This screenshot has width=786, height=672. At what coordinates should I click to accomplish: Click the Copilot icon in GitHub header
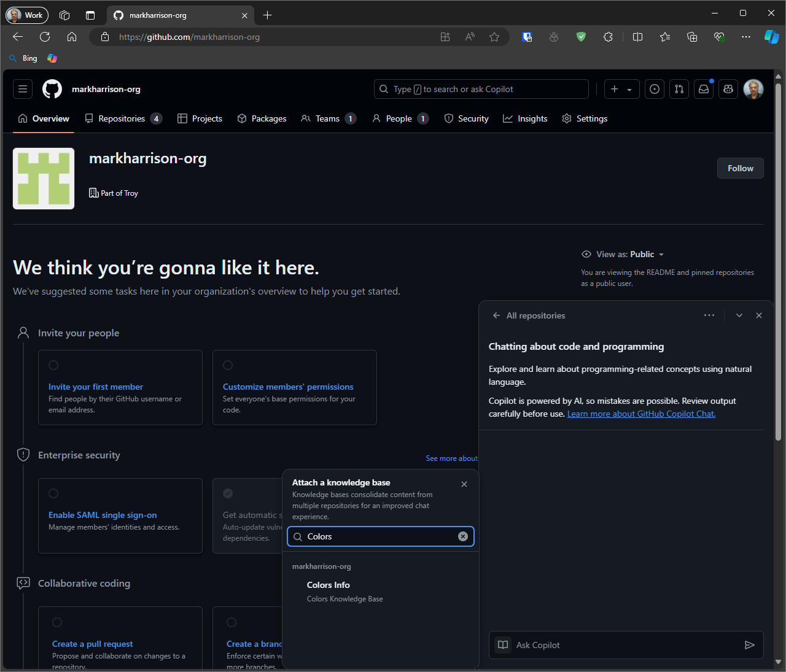(728, 89)
